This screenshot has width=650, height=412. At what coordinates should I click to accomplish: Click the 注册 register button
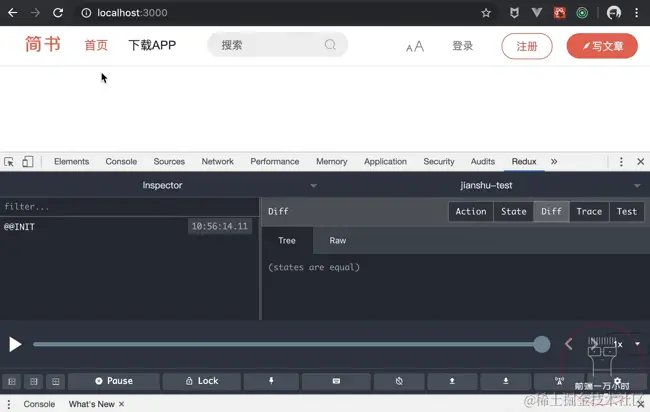click(527, 46)
